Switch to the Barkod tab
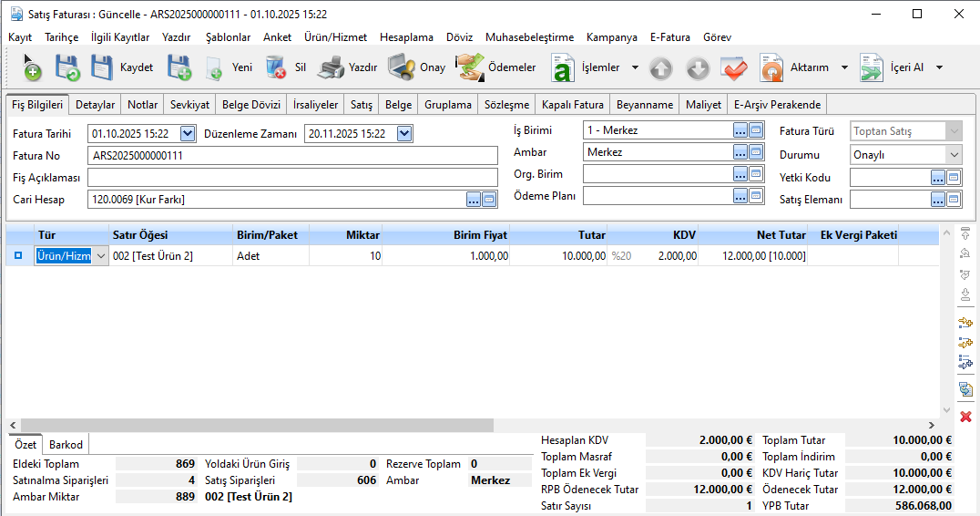This screenshot has width=980, height=516. [66, 445]
